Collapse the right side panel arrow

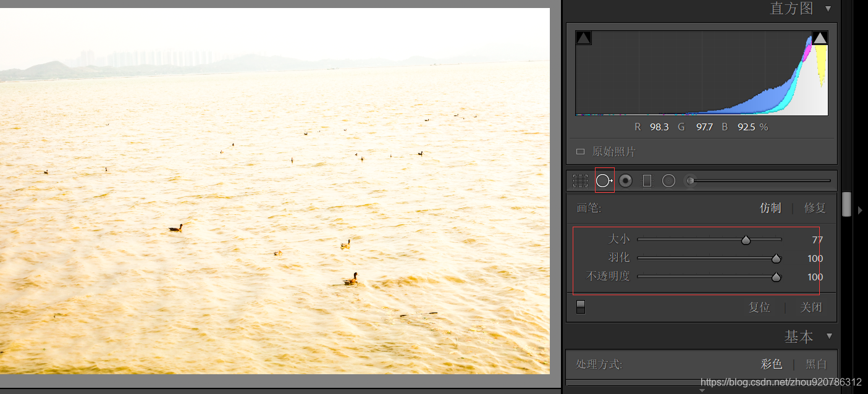tap(860, 210)
